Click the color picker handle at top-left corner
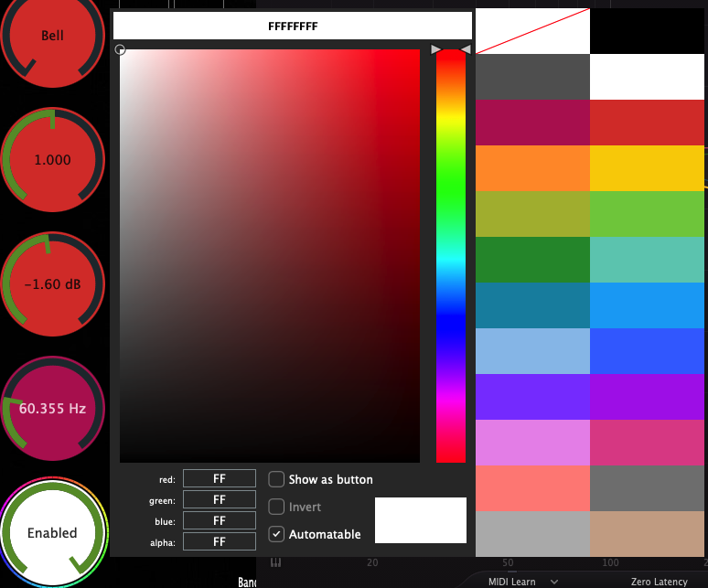Viewport: 708px width, 588px height. pyautogui.click(x=120, y=50)
